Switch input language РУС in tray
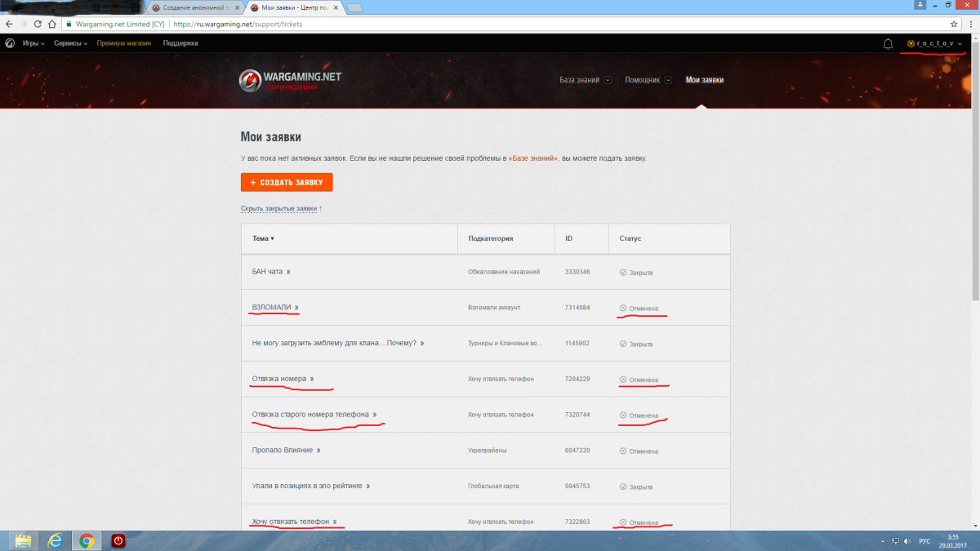Screen dimensions: 980x551 click(924, 540)
